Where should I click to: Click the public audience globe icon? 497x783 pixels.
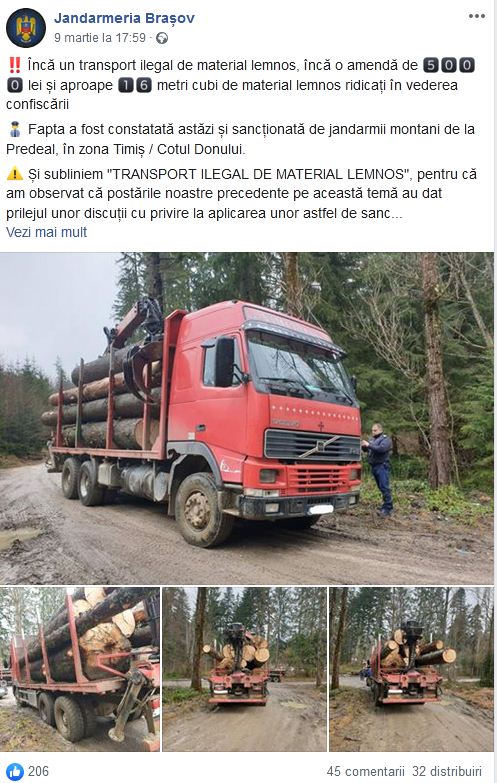click(162, 38)
